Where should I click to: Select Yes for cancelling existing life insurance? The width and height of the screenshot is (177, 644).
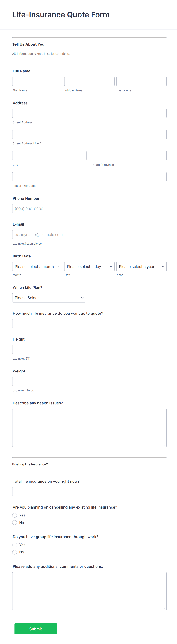pyautogui.click(x=14, y=515)
